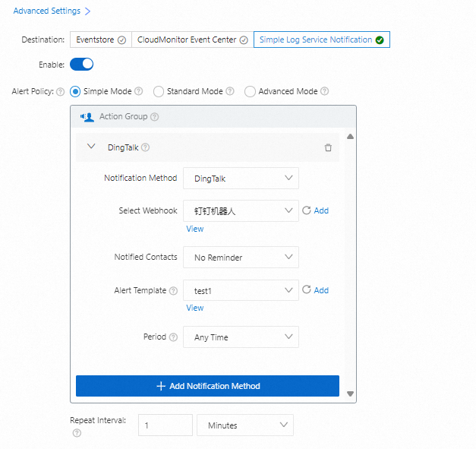This screenshot has height=449, width=476.
Task: Click refresh icon beside Select Webhook
Action: click(x=307, y=210)
